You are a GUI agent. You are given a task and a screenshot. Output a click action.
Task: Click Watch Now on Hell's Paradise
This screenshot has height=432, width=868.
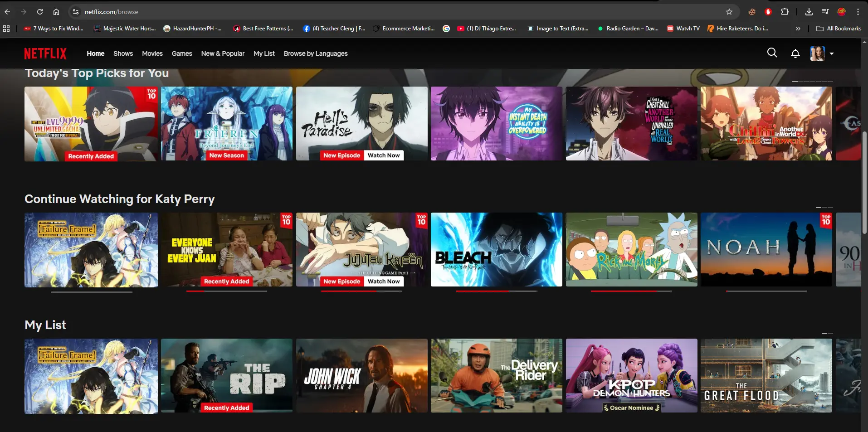[x=384, y=155]
